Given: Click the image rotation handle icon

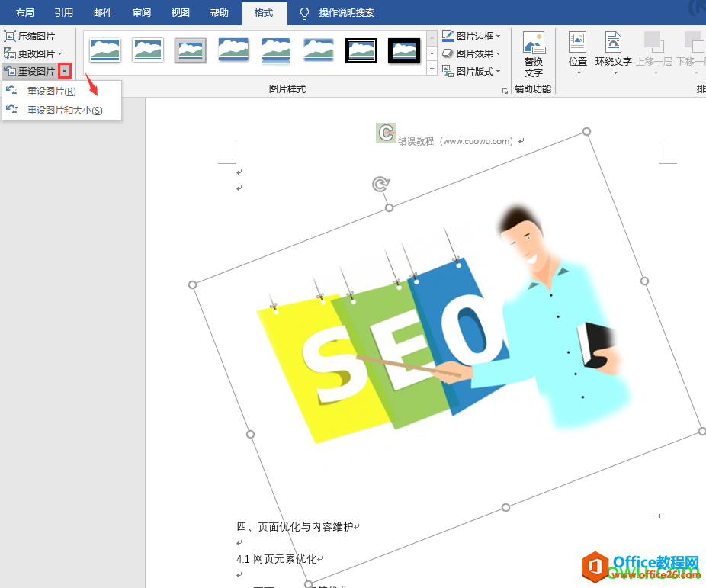Looking at the screenshot, I should point(380,184).
